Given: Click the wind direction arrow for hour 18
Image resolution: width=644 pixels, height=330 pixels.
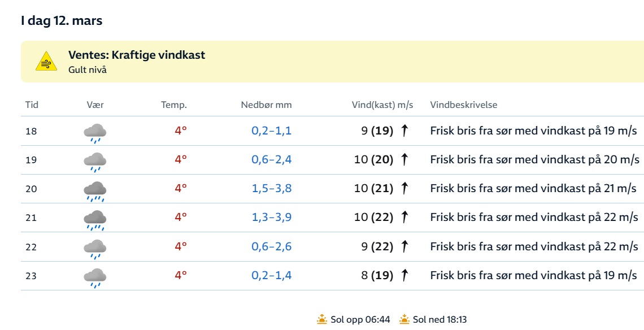Looking at the screenshot, I should tap(404, 131).
